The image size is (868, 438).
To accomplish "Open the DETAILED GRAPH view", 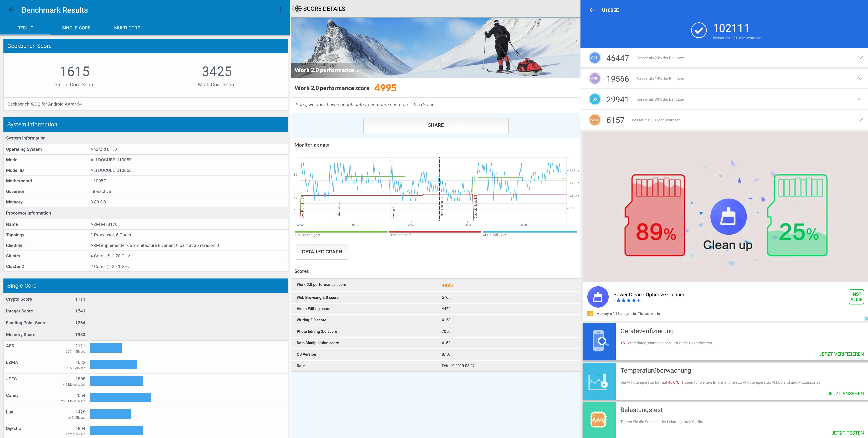I will (322, 252).
